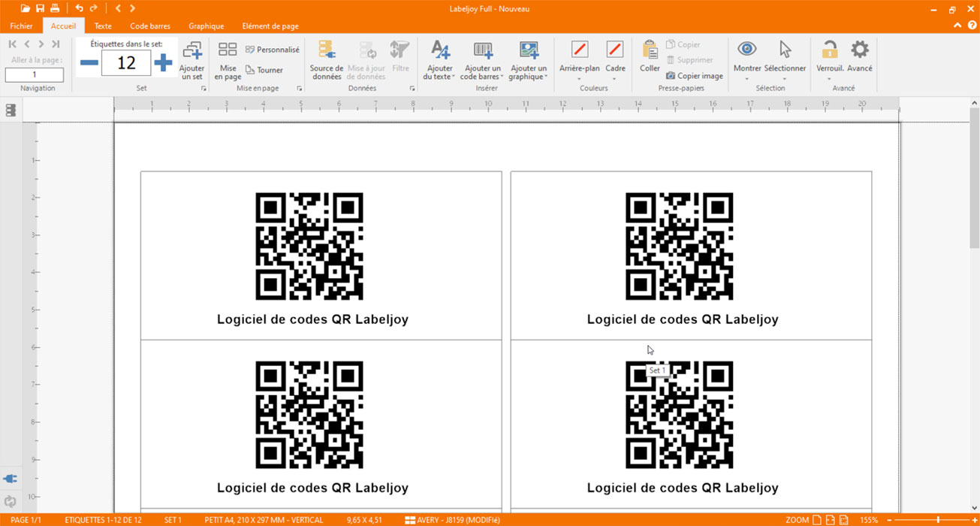The height and width of the screenshot is (526, 980).
Task: Open the 'Ajouter un graphique' dropdown
Action: coord(528,60)
